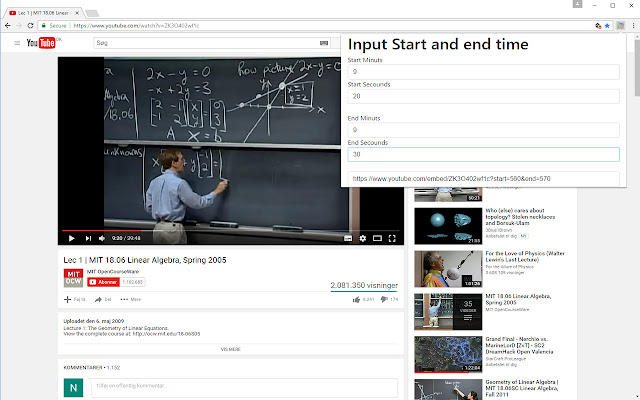Screen dimensions: 640x400
Task: Open Grand Final Nerchio vs MarineLorD thumbnail
Action: click(x=448, y=355)
